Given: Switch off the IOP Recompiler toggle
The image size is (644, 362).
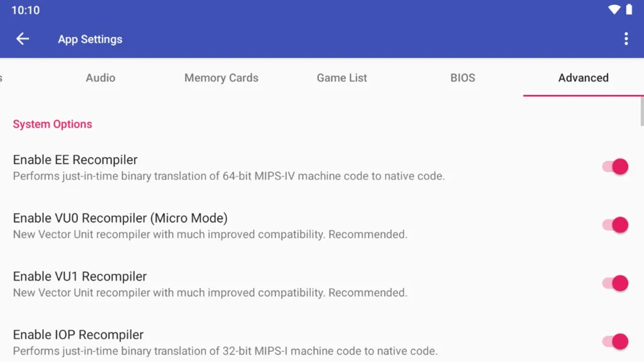Looking at the screenshot, I should click(615, 341).
